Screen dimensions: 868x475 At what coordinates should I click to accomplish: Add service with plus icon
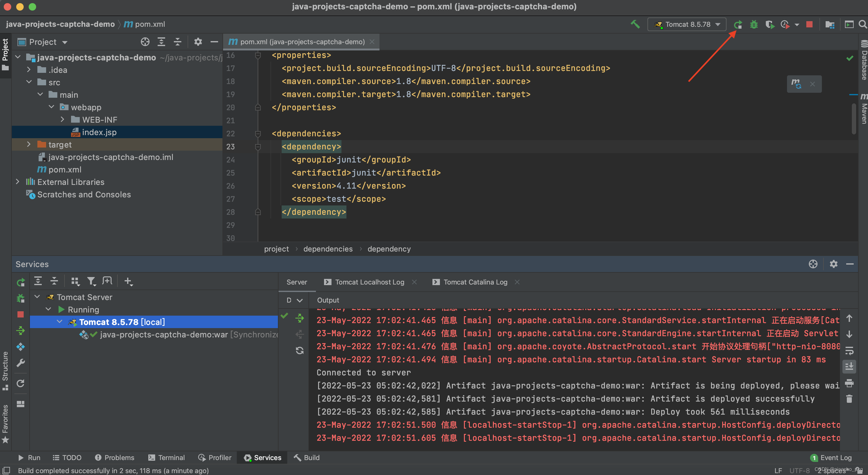128,281
